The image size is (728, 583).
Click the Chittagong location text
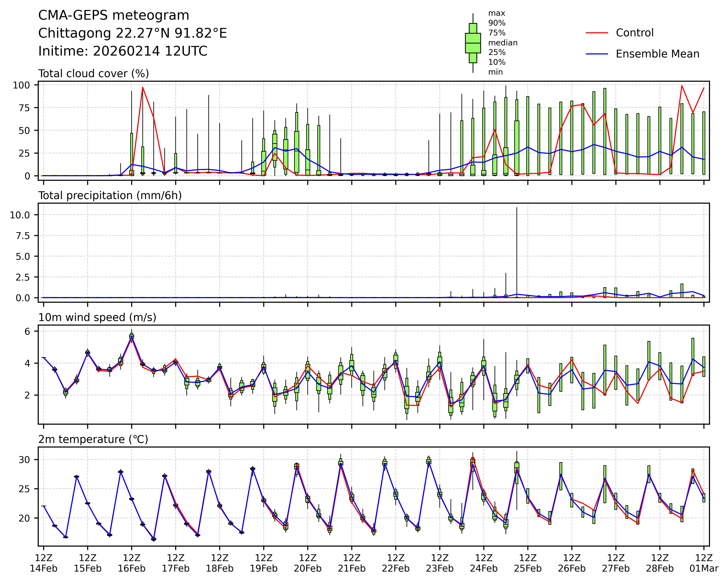click(x=132, y=33)
